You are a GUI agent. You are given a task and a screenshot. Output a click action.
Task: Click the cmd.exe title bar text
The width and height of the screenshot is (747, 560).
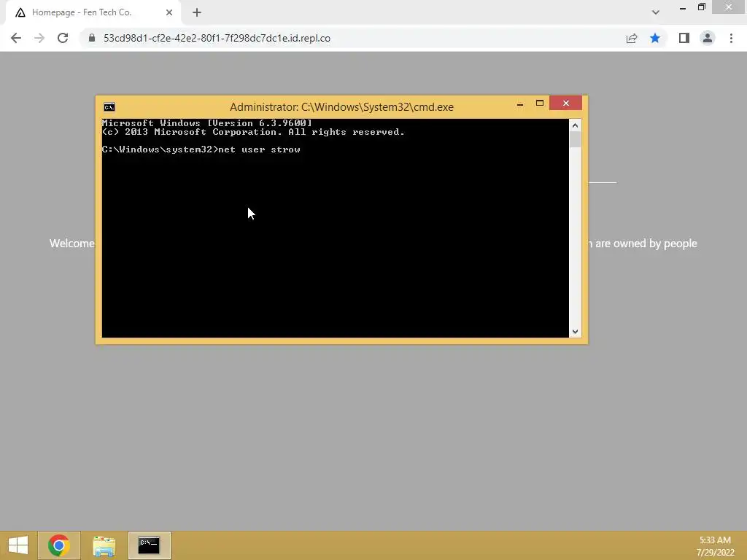click(341, 106)
